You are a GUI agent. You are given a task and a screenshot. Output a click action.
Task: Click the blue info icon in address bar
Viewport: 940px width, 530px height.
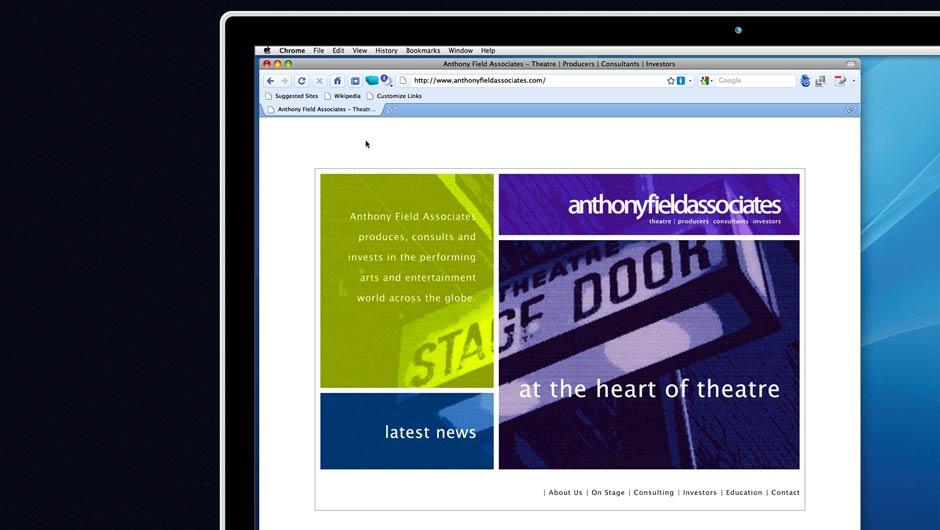pyautogui.click(x=680, y=80)
